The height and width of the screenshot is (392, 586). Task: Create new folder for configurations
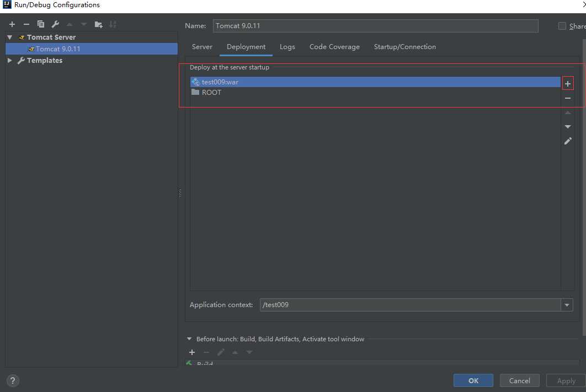pos(98,24)
